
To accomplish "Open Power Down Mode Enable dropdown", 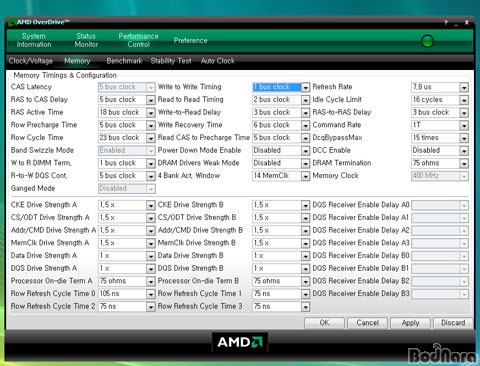I will coord(305,150).
